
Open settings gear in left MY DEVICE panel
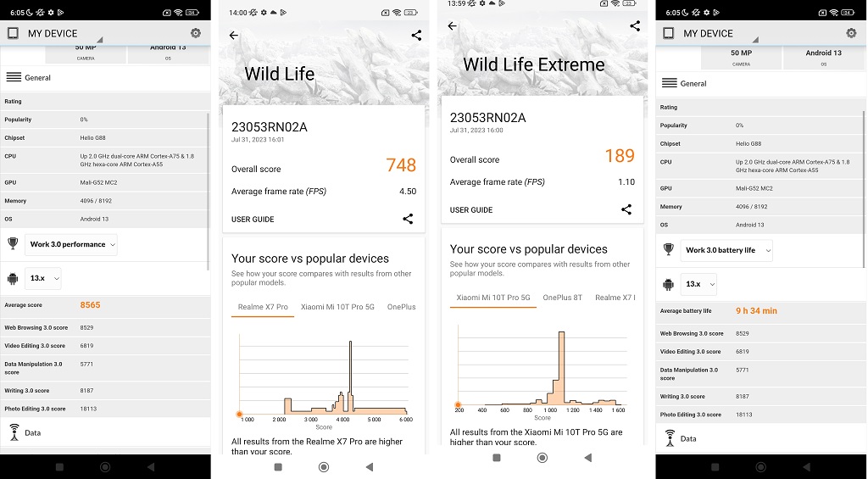[x=196, y=33]
